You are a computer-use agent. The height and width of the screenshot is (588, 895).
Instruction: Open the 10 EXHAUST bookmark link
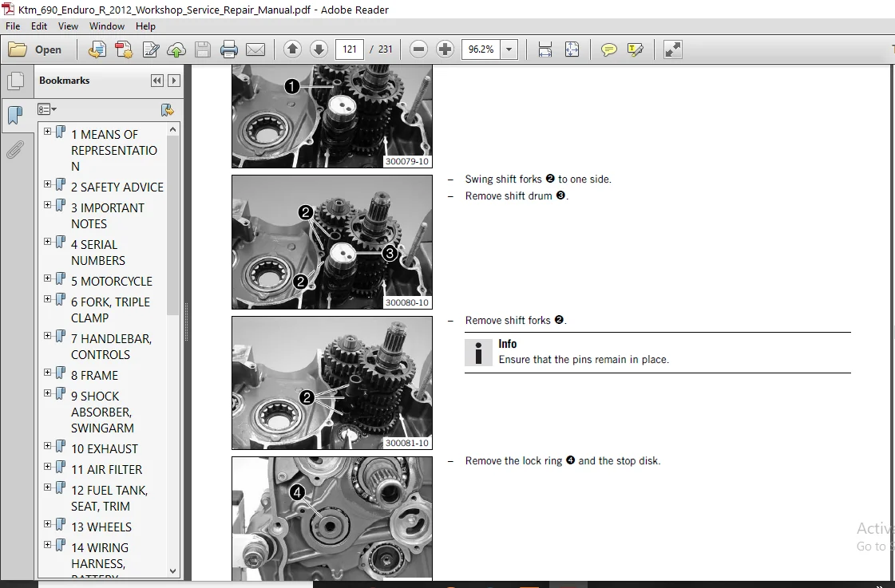tap(105, 449)
